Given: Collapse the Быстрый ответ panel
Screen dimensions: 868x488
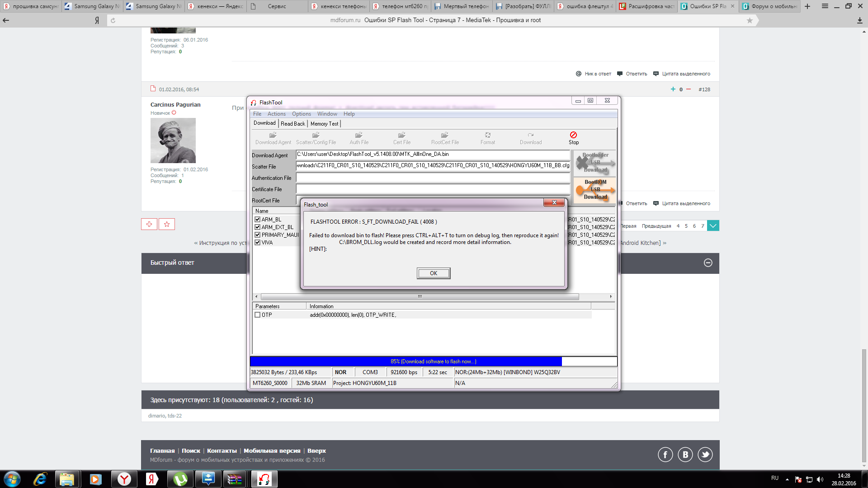Looking at the screenshot, I should click(708, 263).
